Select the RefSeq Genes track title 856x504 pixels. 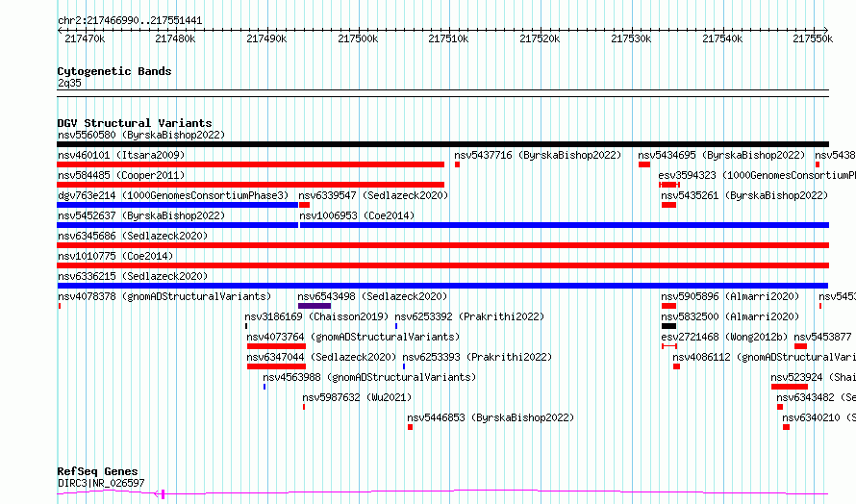coord(97,471)
